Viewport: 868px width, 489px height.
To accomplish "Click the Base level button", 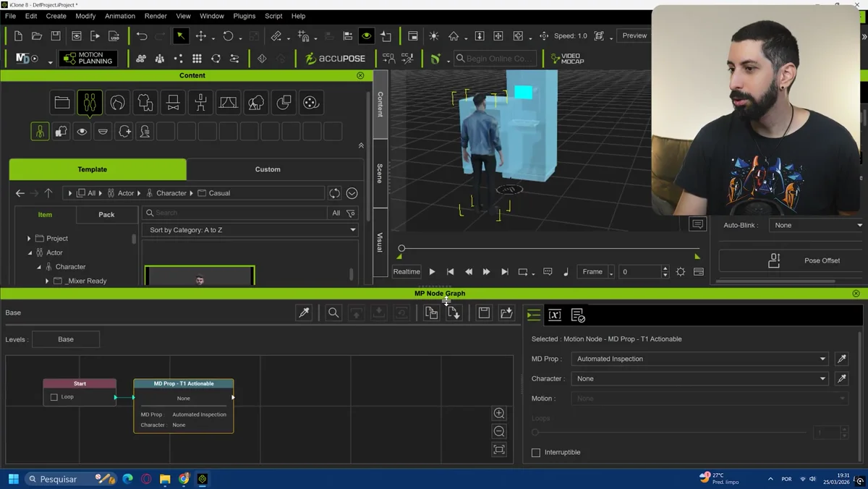I will [x=66, y=339].
